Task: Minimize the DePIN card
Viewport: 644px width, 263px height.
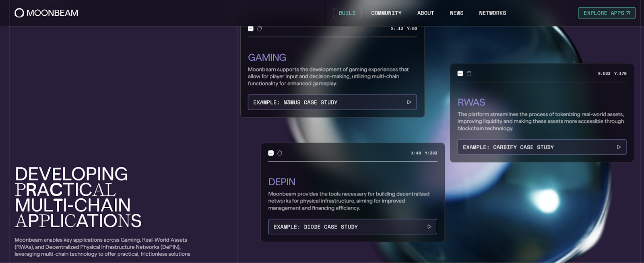Action: [x=271, y=153]
